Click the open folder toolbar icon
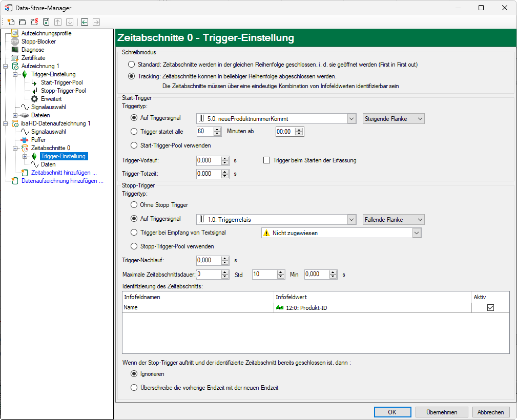Screen dimensions: 517x420 click(22, 22)
